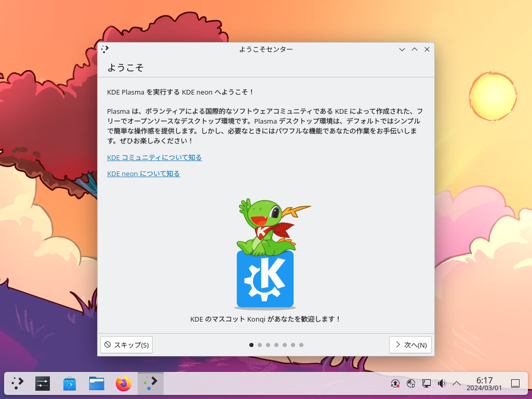Open the audio volume tray icon
532x399 pixels.
tap(442, 383)
